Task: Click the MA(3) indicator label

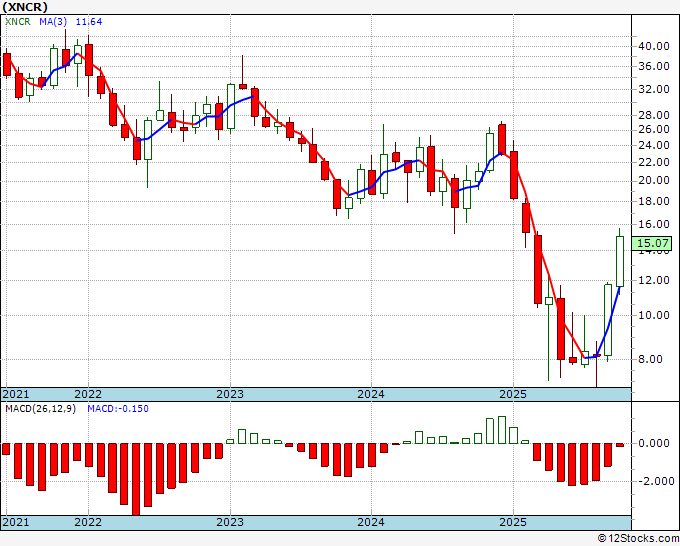Action: coord(53,22)
